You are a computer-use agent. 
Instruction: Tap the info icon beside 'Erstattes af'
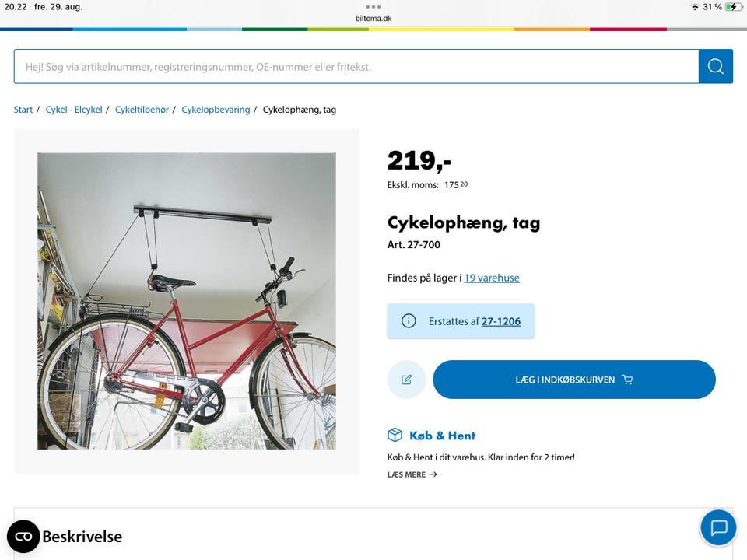[408, 320]
